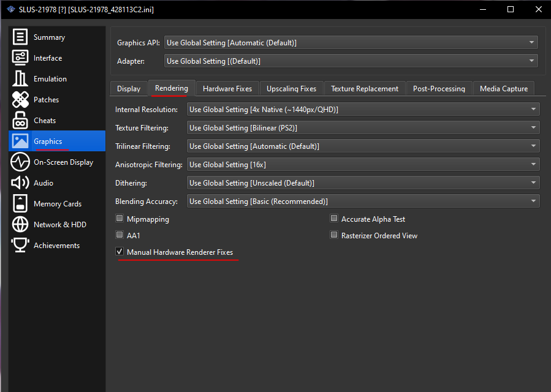Click the Cheats padlock icon
Image resolution: width=551 pixels, height=392 pixels.
(x=20, y=120)
